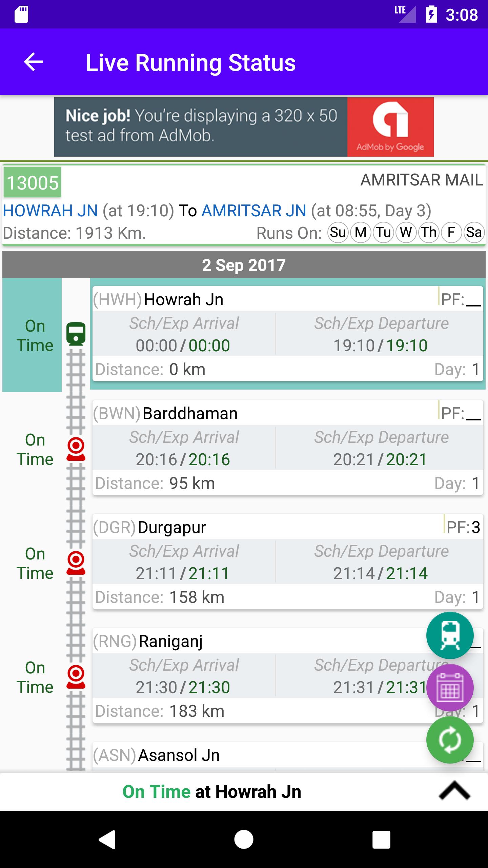Viewport: 488px width, 868px height.
Task: Tap train number 13005 badge
Action: [x=33, y=183]
